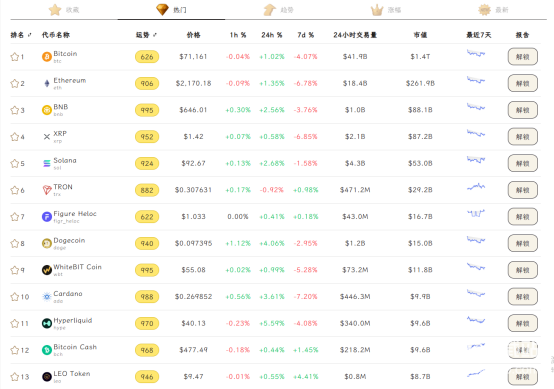Click Bitcoin's 626 score badge
Viewport: 554px width, 389px height.
tap(147, 57)
